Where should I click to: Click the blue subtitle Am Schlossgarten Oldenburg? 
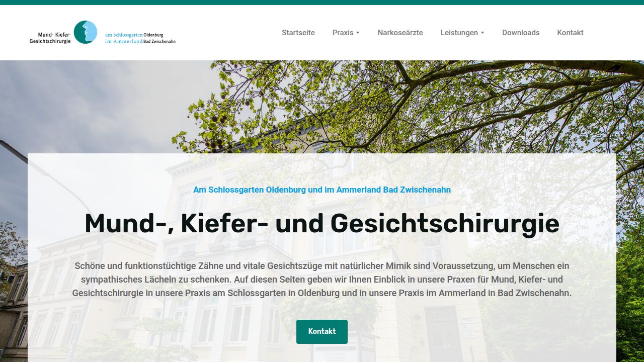tap(322, 190)
